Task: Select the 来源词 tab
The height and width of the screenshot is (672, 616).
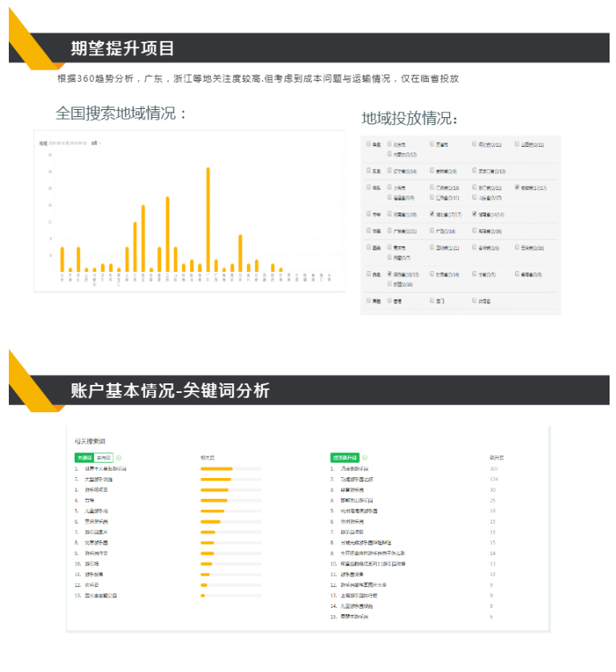Action: [84, 457]
